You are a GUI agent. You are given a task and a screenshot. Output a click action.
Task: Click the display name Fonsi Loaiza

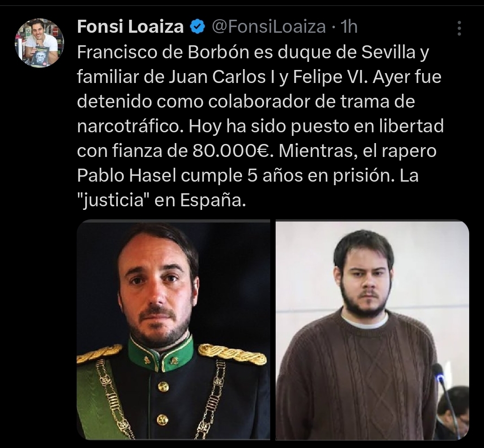[x=130, y=26]
